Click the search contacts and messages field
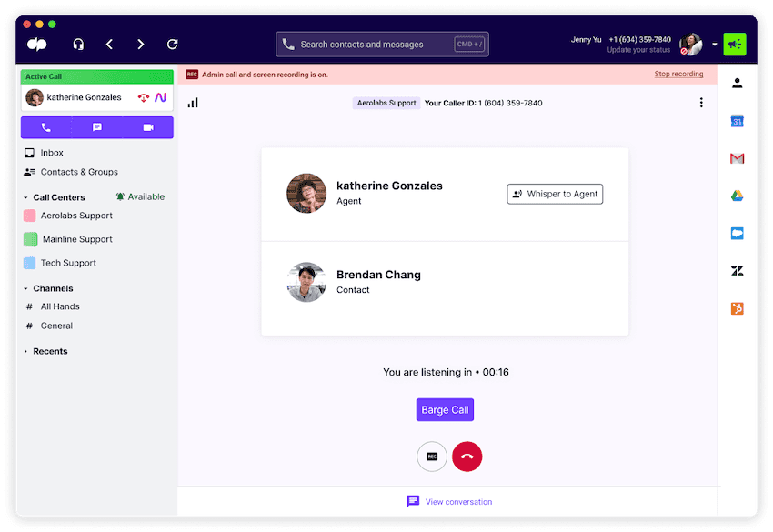The image size is (773, 532). 382,44
